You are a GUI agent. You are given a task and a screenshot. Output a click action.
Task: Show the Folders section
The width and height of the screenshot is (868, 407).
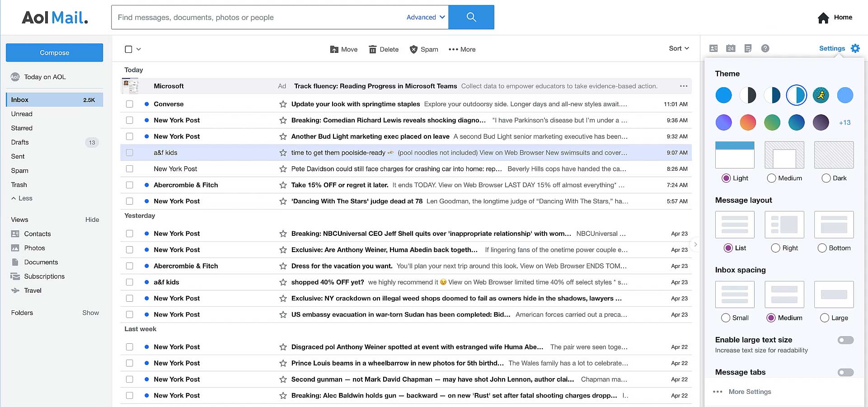click(x=90, y=313)
